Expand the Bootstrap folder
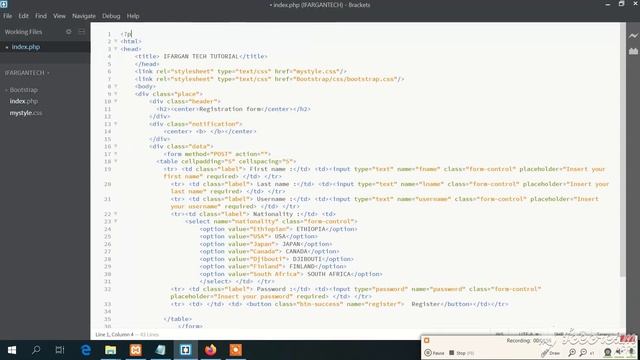 tap(21, 90)
